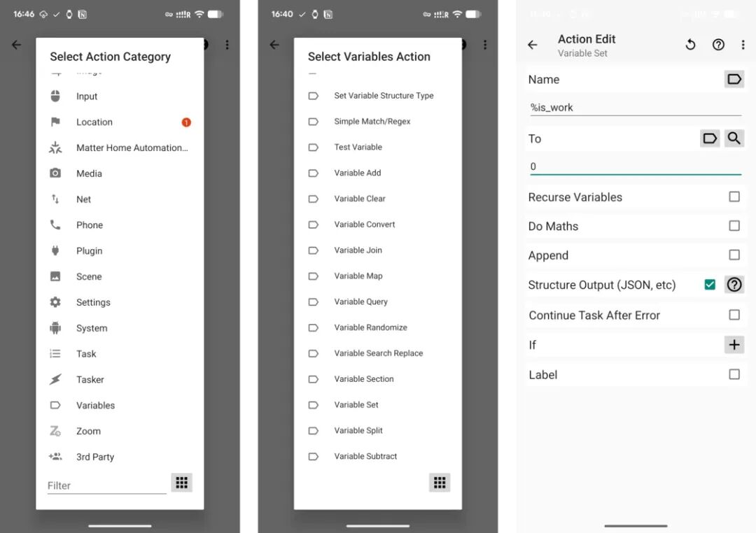Open Action Edit overflow menu
756x533 pixels.
point(743,45)
